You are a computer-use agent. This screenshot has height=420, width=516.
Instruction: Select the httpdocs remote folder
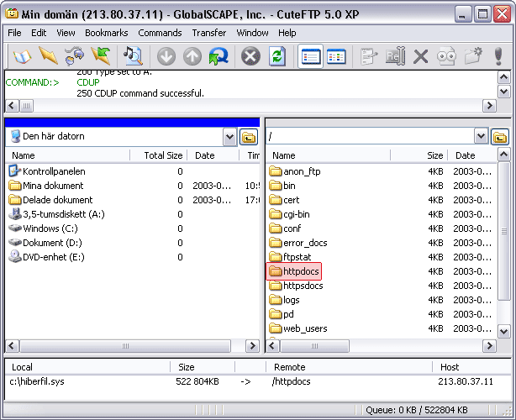pos(302,271)
